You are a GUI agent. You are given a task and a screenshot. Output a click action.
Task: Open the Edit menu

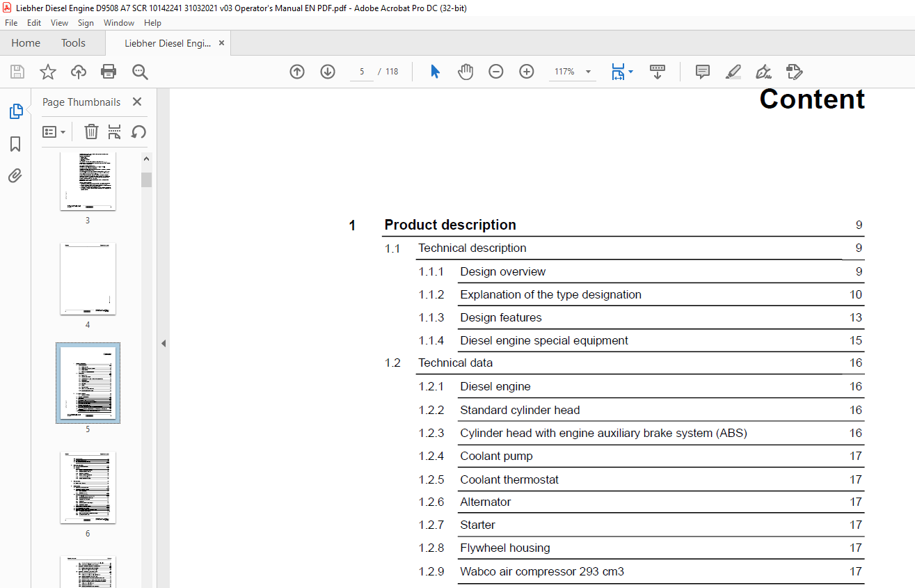click(34, 23)
